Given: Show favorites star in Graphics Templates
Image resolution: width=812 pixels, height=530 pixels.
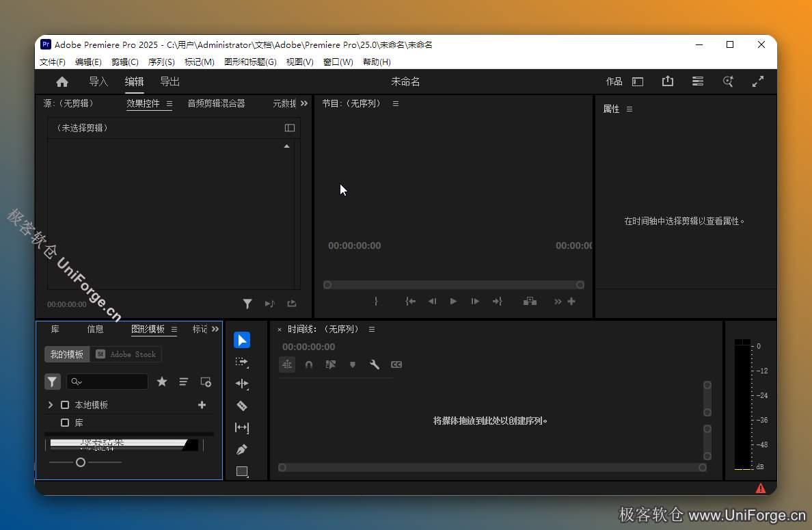Looking at the screenshot, I should [x=162, y=382].
